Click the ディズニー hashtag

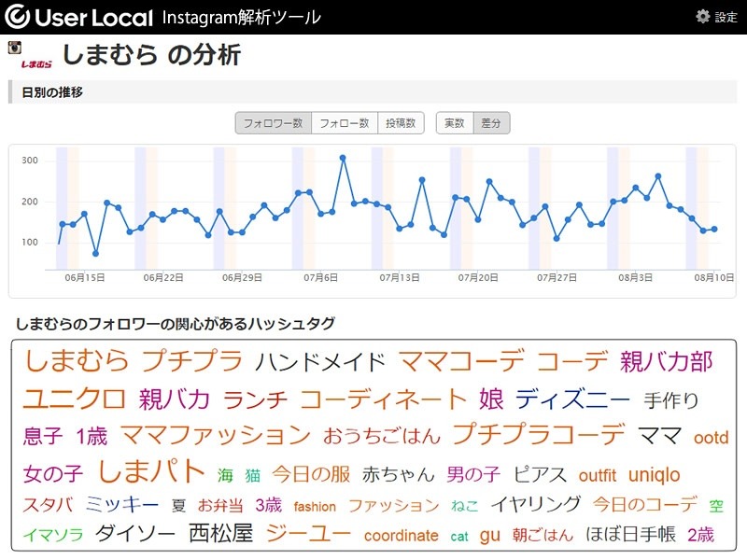(572, 399)
